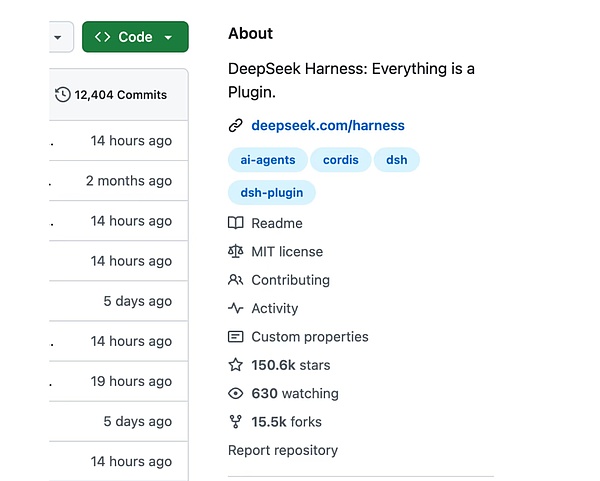This screenshot has width=600, height=481.
Task: Select the ai-agents topic tag
Action: tap(268, 160)
